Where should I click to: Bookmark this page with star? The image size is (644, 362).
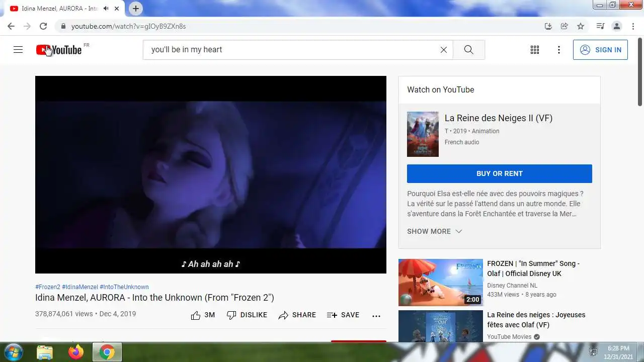(x=581, y=26)
